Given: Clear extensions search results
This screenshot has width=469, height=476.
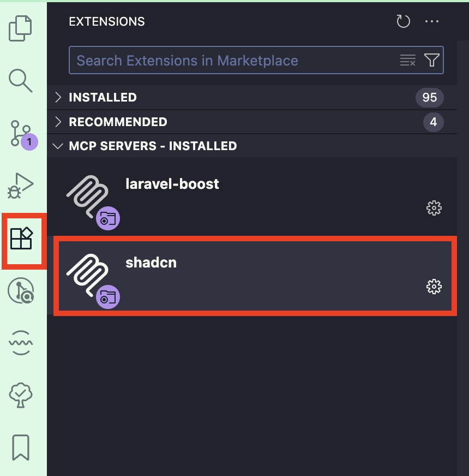Looking at the screenshot, I should coord(407,61).
